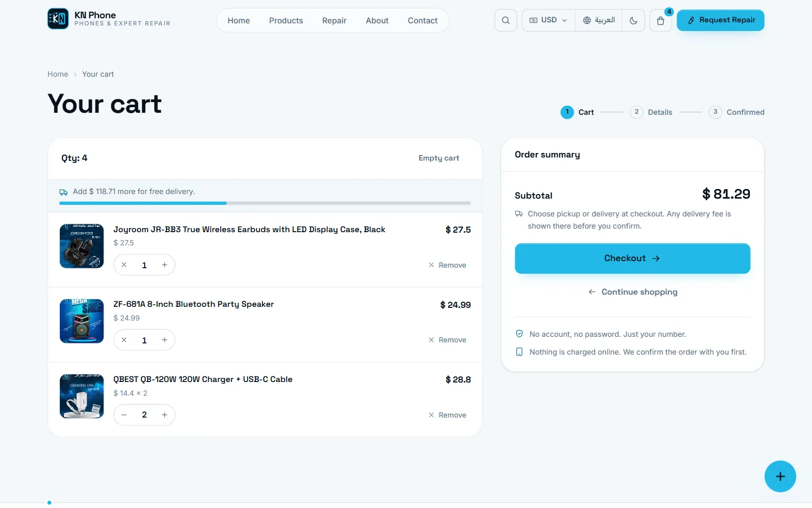Image resolution: width=812 pixels, height=508 pixels.
Task: Click the Request Repair button
Action: pos(721,20)
